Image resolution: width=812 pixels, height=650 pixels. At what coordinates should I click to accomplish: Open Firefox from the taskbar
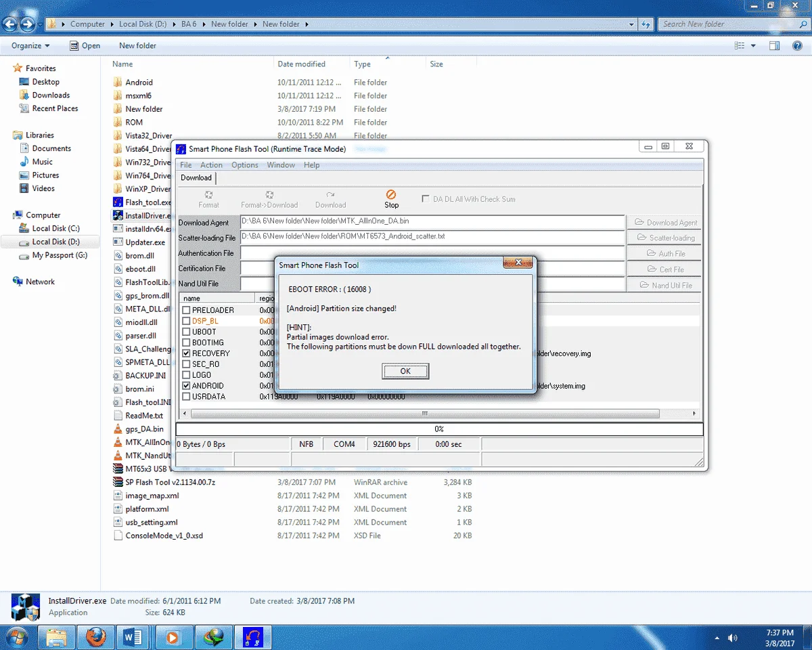[x=96, y=637]
